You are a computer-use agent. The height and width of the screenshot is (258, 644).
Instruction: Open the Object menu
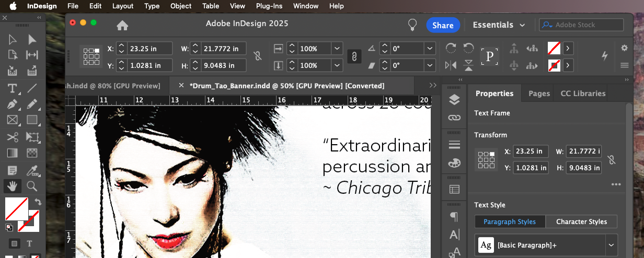point(181,6)
